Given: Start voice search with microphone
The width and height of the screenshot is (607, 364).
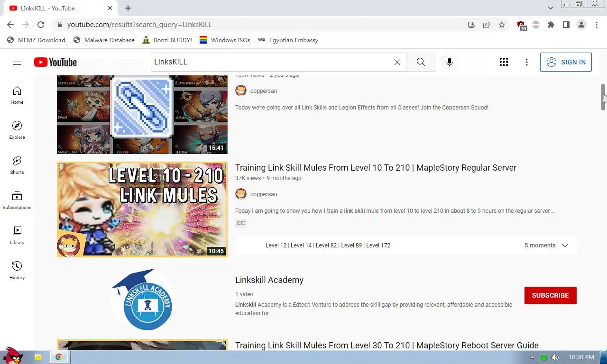Looking at the screenshot, I should [x=450, y=62].
